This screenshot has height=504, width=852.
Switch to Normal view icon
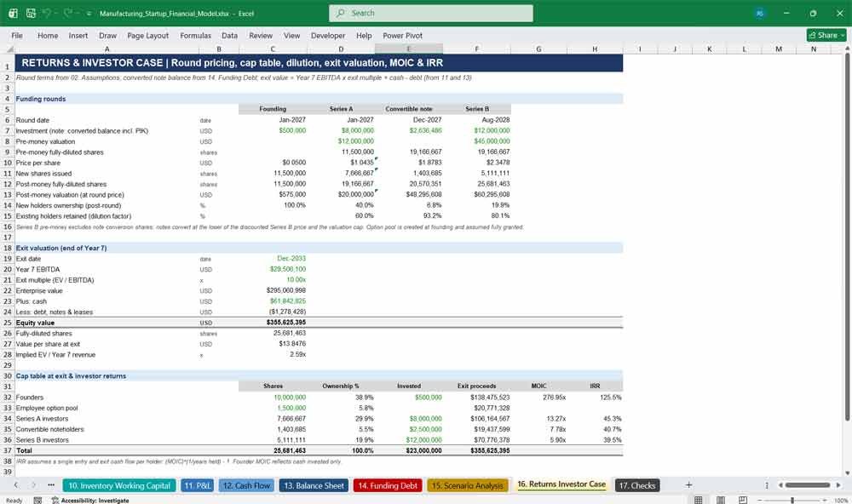point(699,500)
